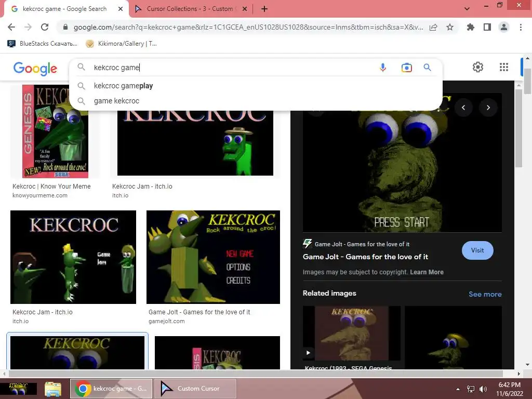Choose suggestion game kekcroc

[256, 101]
